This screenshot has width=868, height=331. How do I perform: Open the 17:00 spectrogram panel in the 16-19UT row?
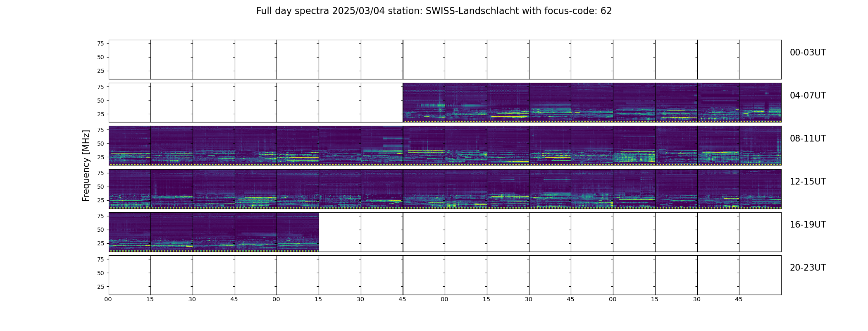(x=298, y=232)
